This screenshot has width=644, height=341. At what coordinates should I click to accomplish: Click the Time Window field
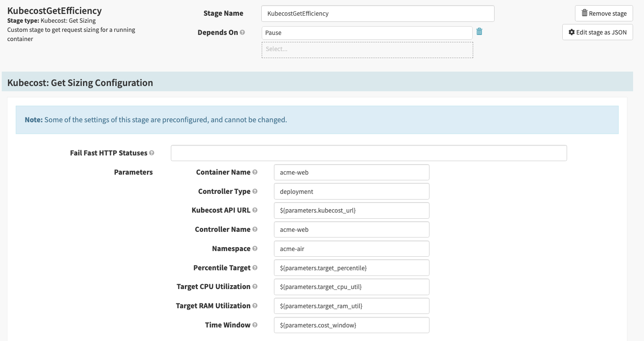351,325
